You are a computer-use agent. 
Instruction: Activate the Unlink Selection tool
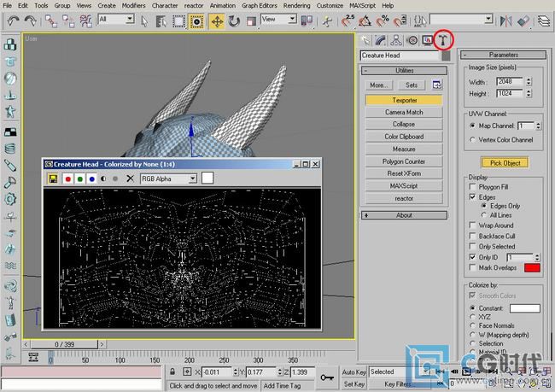click(x=68, y=21)
